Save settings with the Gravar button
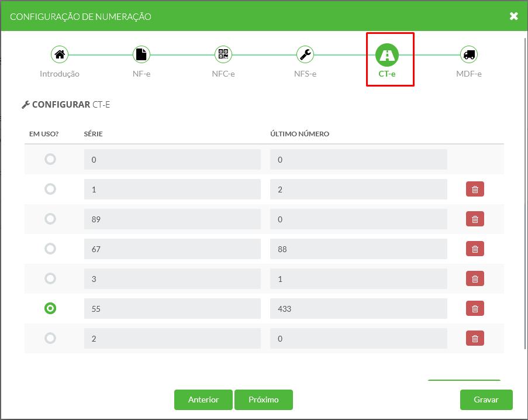This screenshot has height=420, width=528. [x=486, y=400]
